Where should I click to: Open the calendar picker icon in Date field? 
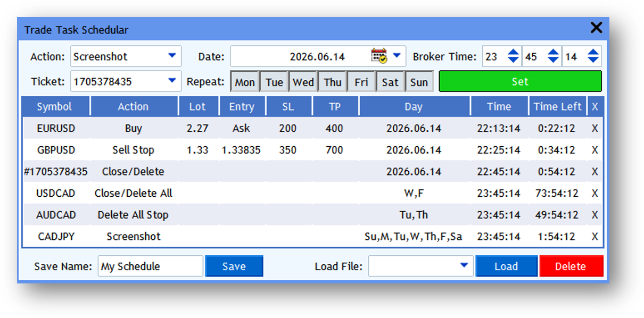click(x=379, y=56)
